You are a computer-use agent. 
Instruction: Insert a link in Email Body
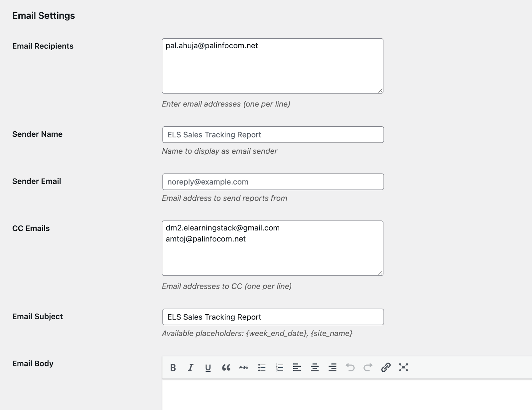coord(386,367)
